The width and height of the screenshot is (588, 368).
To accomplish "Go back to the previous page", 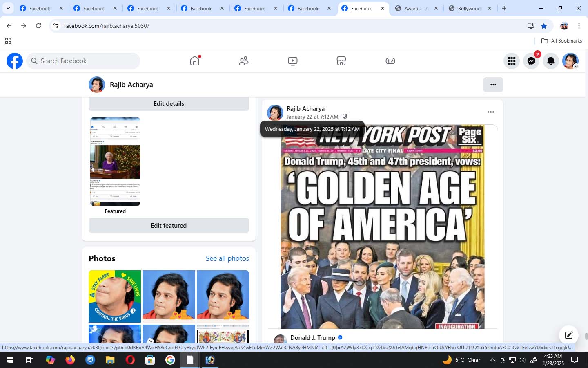I will 9,26.
